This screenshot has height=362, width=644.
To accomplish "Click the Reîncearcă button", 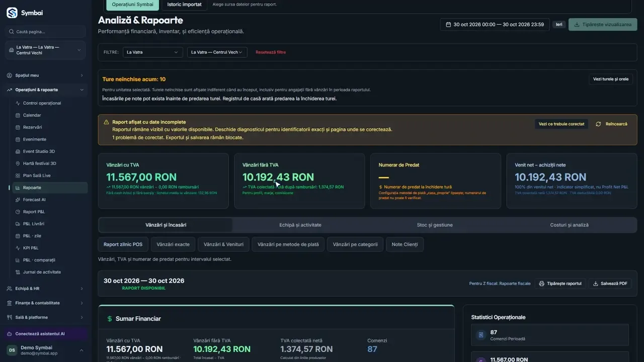I will (612, 124).
